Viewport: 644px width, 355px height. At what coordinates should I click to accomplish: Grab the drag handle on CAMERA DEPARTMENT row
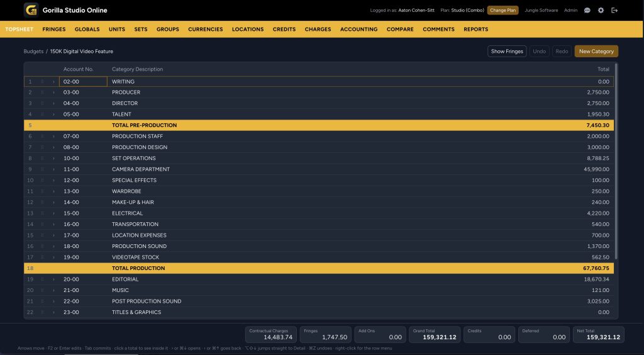(42, 169)
